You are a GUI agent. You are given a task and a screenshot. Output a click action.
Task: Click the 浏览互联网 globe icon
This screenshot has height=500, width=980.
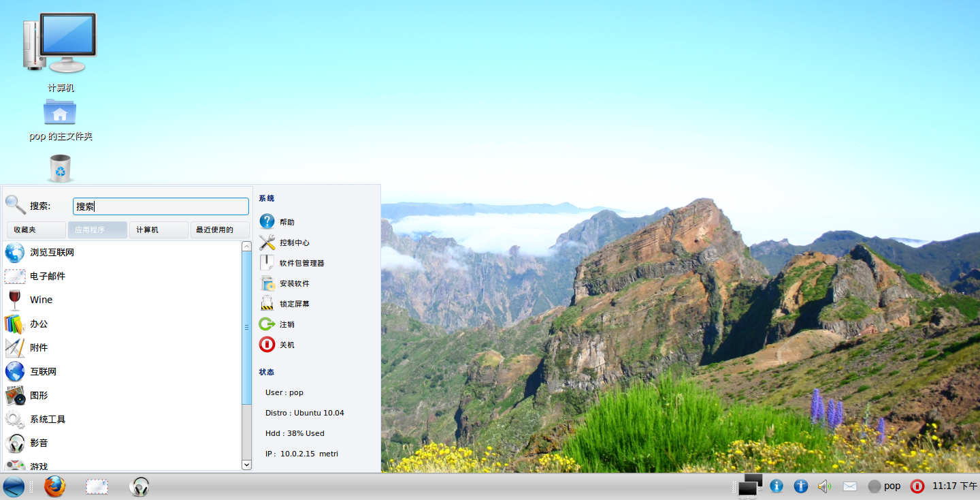(x=15, y=253)
